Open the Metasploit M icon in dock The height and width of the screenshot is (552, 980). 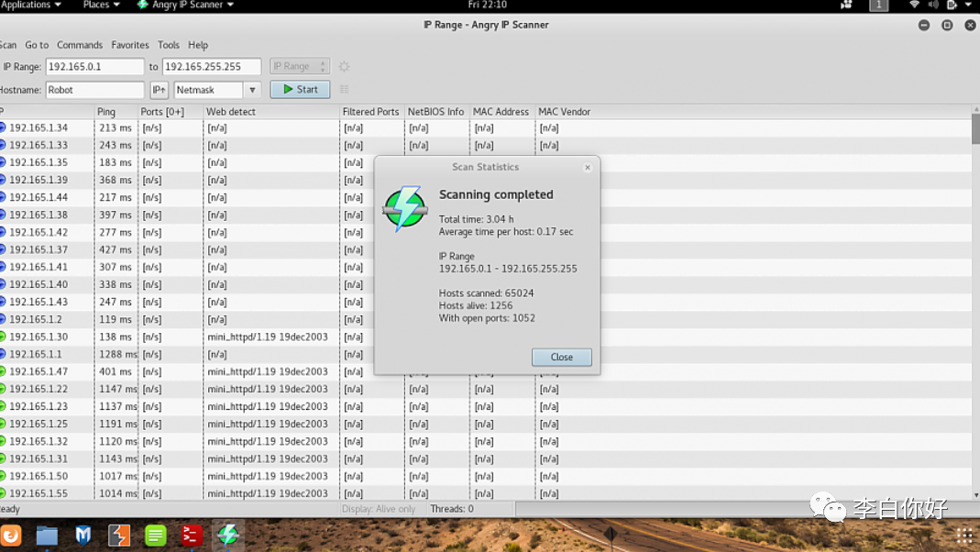83,535
